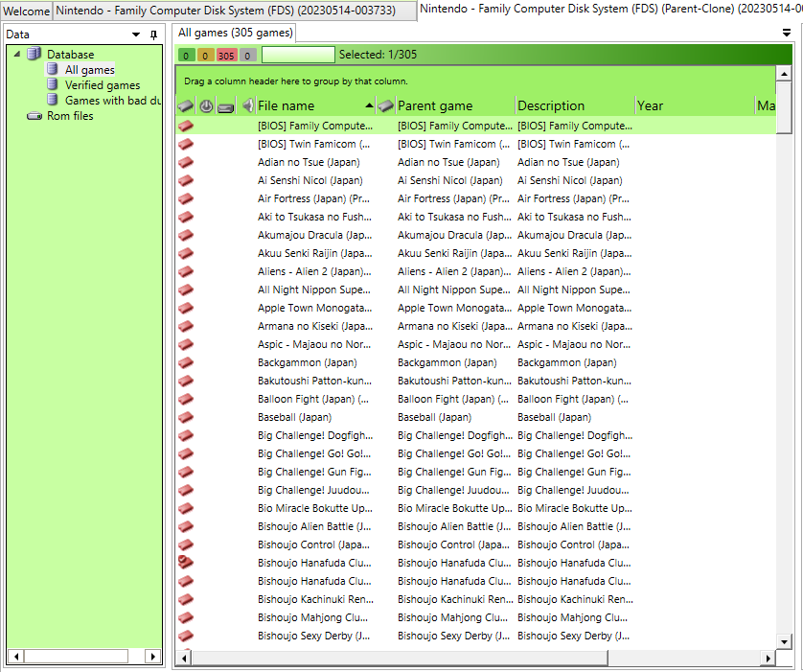This screenshot has height=672, width=803.
Task: Click the filter input field beside status counters
Action: point(298,55)
